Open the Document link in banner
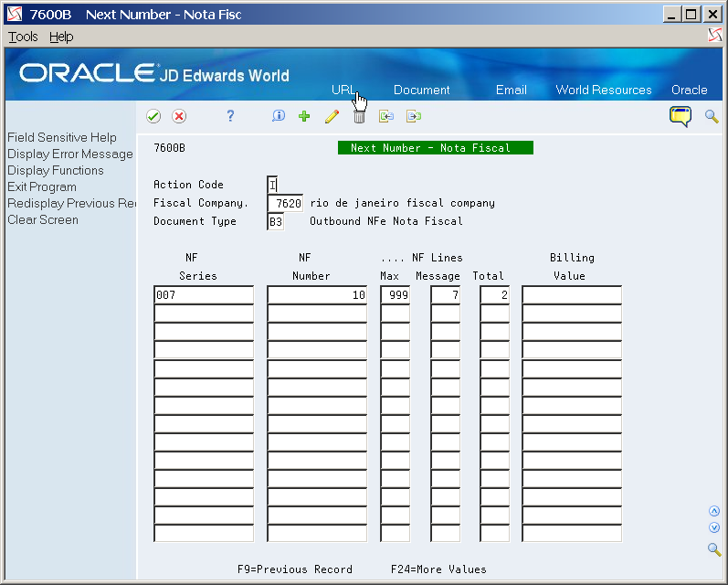This screenshot has width=728, height=585. (x=422, y=90)
